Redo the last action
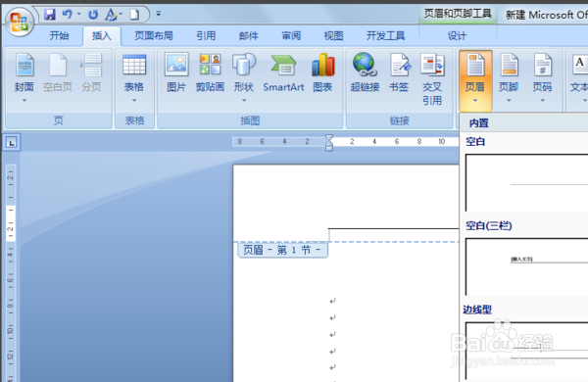Viewport: 588px width, 382px height. 93,15
